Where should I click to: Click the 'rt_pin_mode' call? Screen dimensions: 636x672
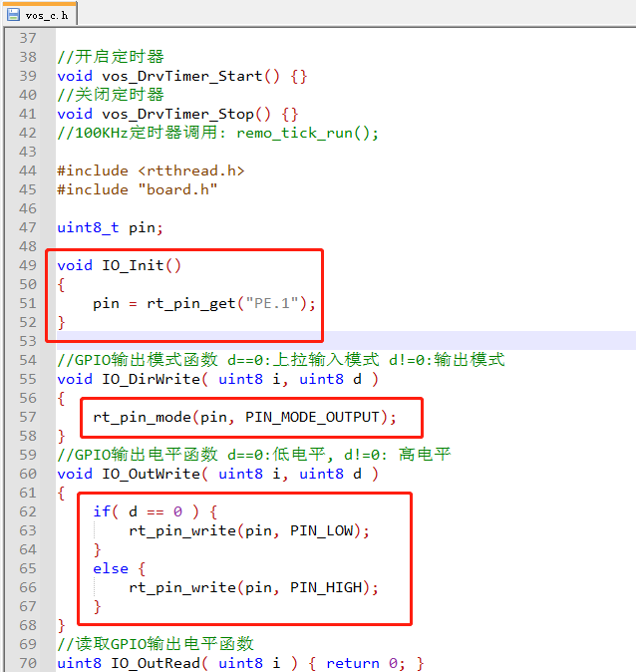pyautogui.click(x=142, y=417)
